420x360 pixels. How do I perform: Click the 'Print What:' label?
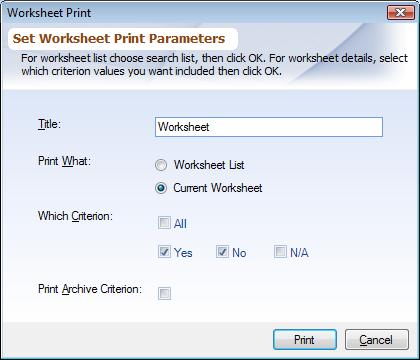(64, 161)
